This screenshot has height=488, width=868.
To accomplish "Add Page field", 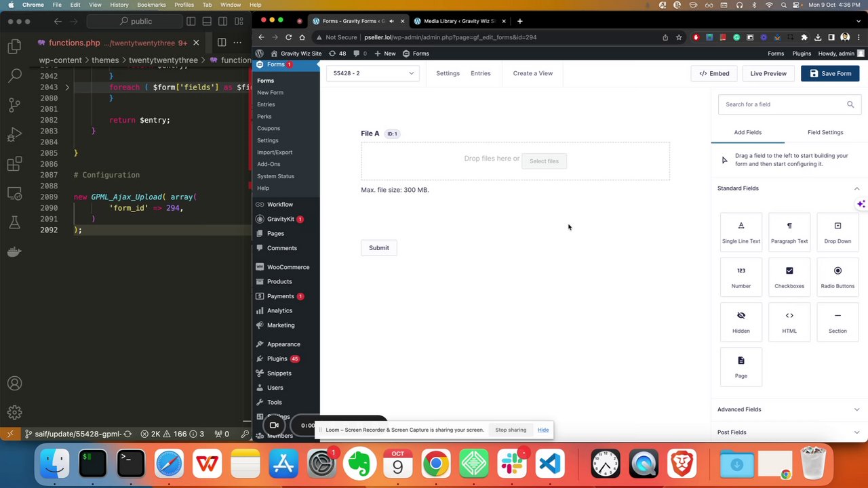I will 741,366.
